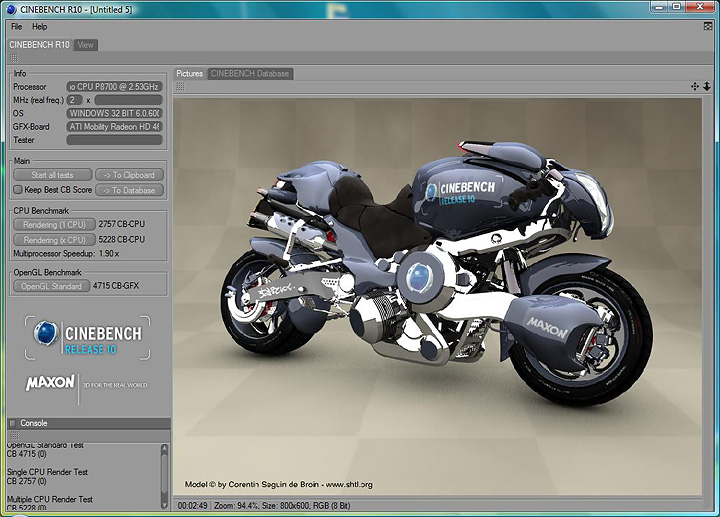
Task: Click Multiple CPU Render Test console line
Action: [x=50, y=499]
